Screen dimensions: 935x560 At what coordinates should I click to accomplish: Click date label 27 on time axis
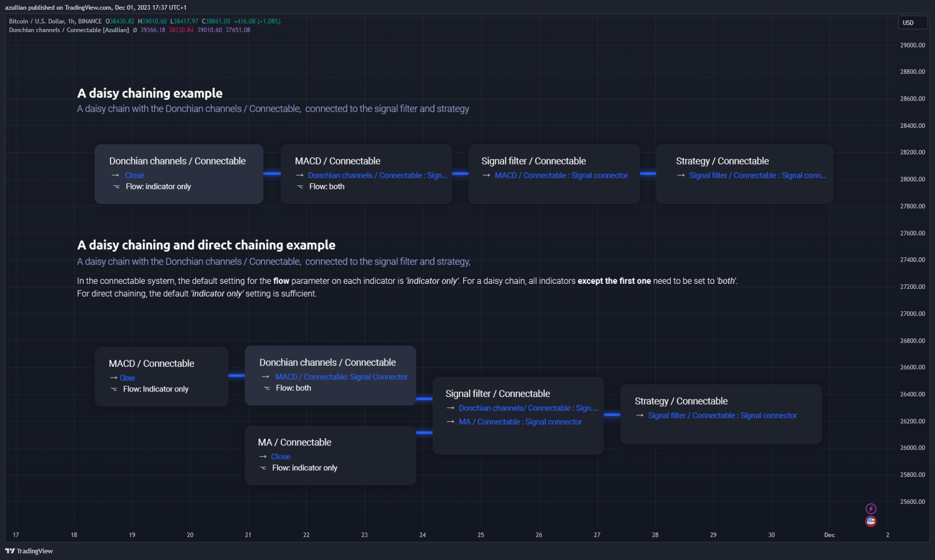[x=597, y=535]
